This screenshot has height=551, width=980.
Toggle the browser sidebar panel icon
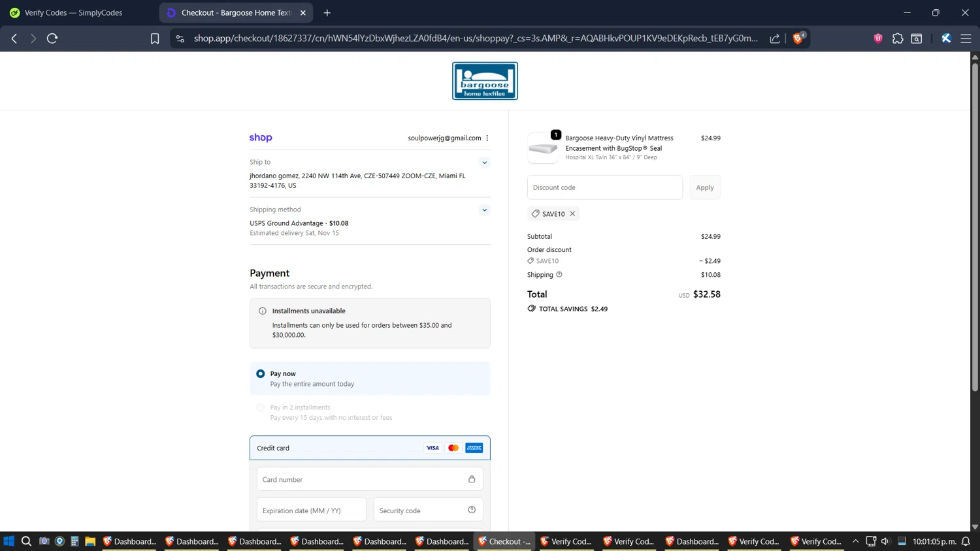(x=917, y=39)
